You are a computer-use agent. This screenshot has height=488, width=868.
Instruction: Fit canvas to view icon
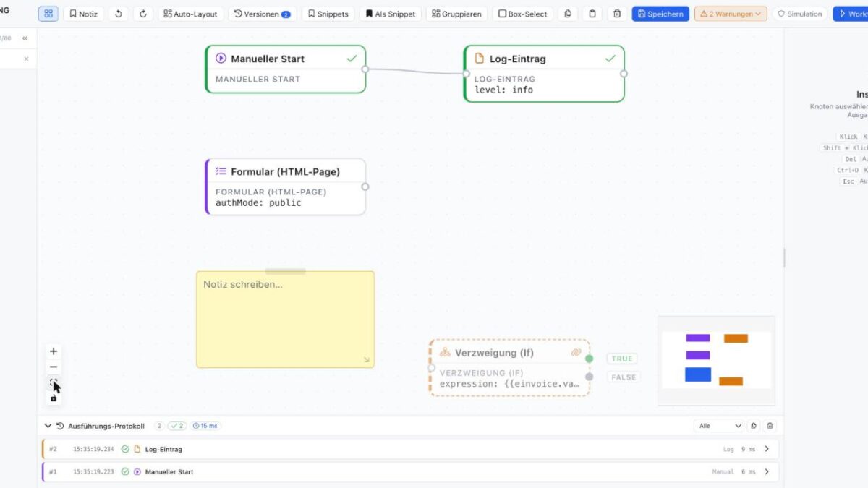54,383
